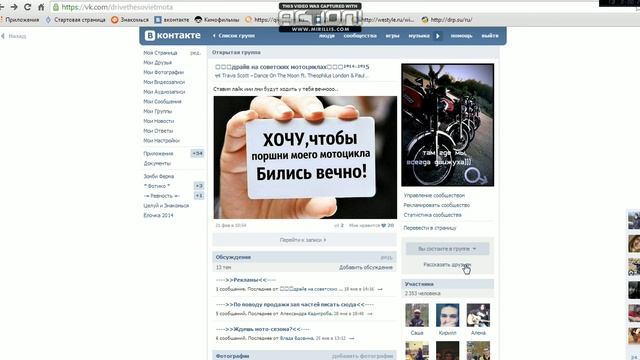Open the сообщества header menu item
This screenshot has height=360, width=640.
[360, 36]
